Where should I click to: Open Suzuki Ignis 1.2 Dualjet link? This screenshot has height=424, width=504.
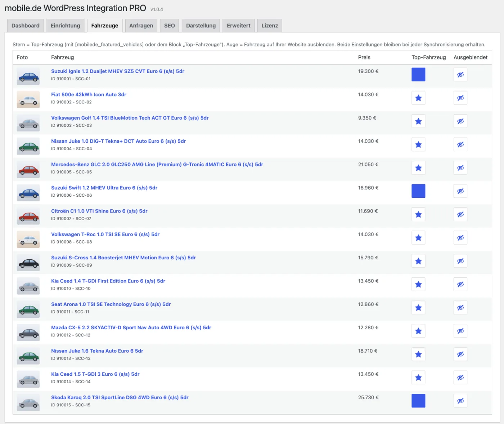click(x=118, y=71)
